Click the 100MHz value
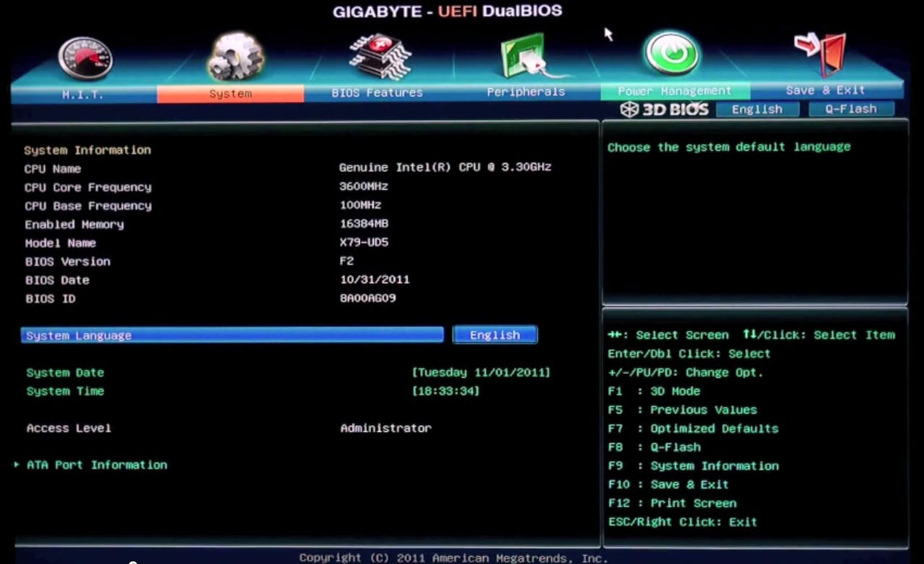This screenshot has height=564, width=924. 360,205
